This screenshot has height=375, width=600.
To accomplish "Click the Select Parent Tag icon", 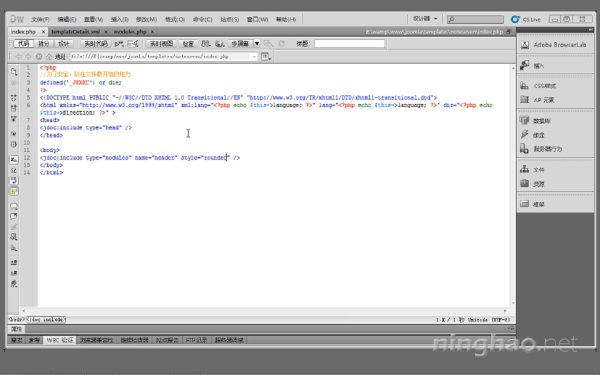I will [x=14, y=134].
